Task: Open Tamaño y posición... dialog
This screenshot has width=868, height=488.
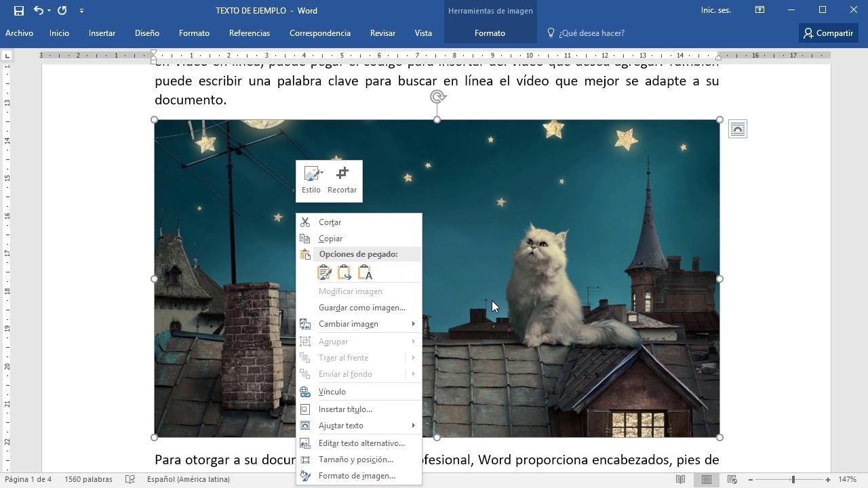Action: [359, 460]
